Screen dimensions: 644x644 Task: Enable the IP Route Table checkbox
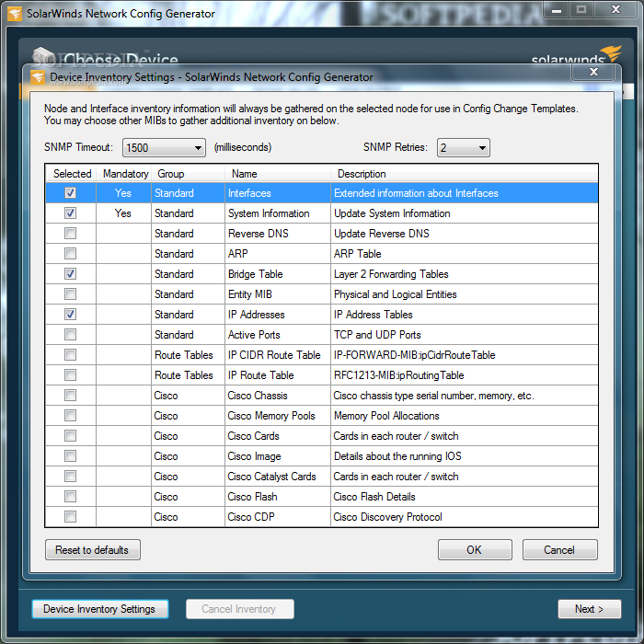(70, 375)
